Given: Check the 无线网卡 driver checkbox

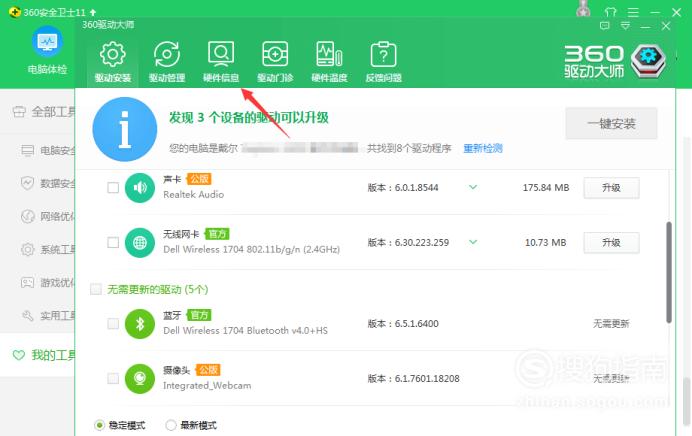Looking at the screenshot, I should point(113,242).
